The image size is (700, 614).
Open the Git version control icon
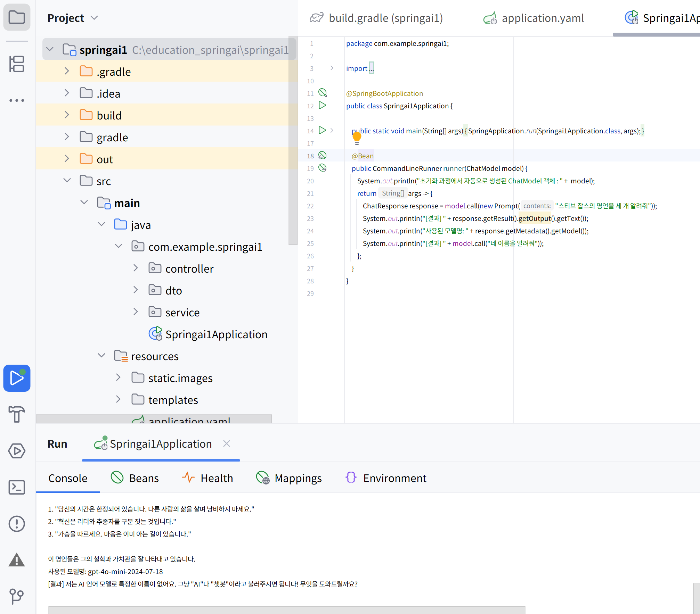pyautogui.click(x=17, y=596)
